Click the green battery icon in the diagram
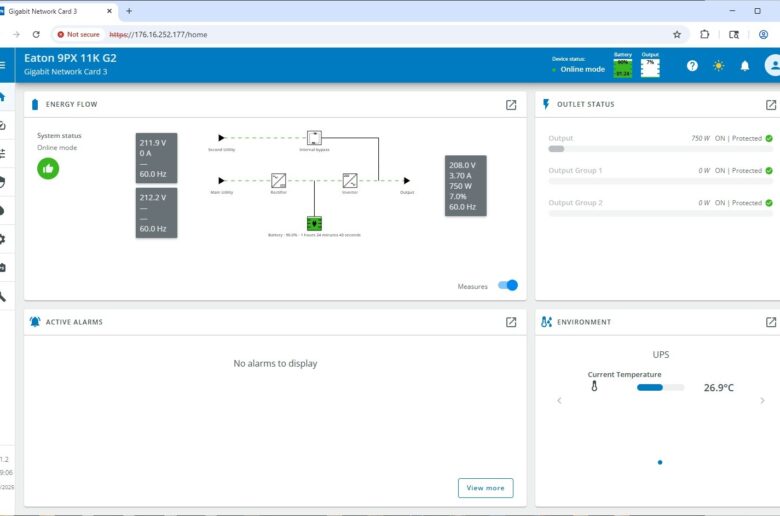 click(314, 223)
